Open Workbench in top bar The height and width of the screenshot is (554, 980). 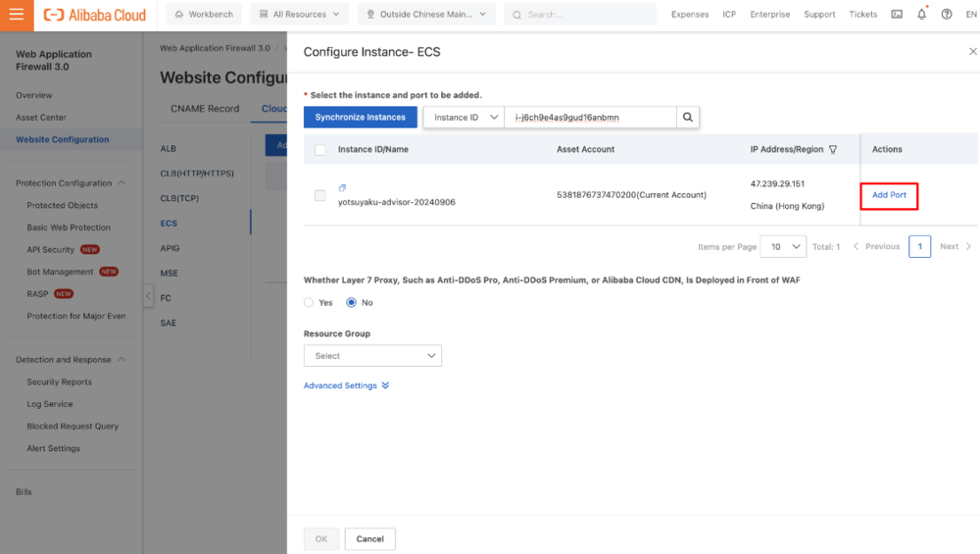tap(204, 15)
